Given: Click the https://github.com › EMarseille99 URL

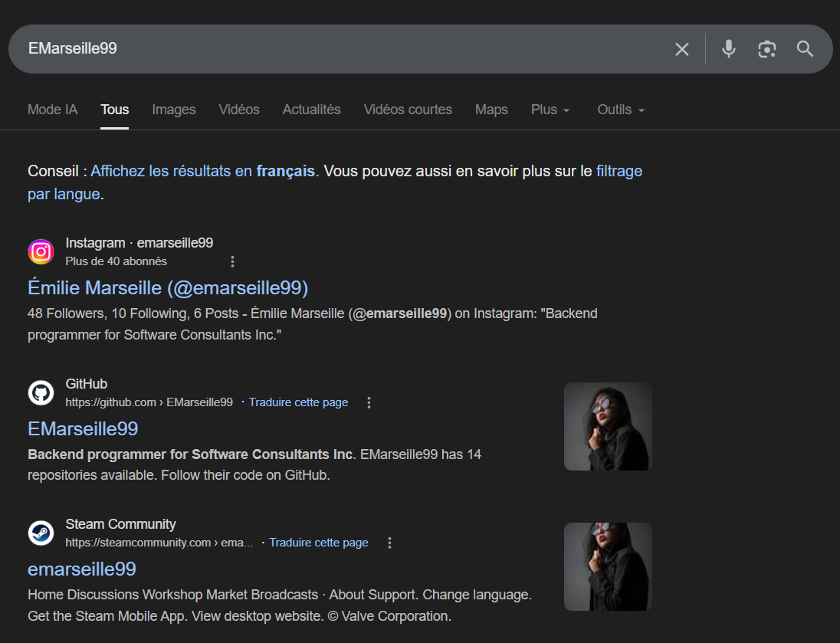Looking at the screenshot, I should [149, 402].
